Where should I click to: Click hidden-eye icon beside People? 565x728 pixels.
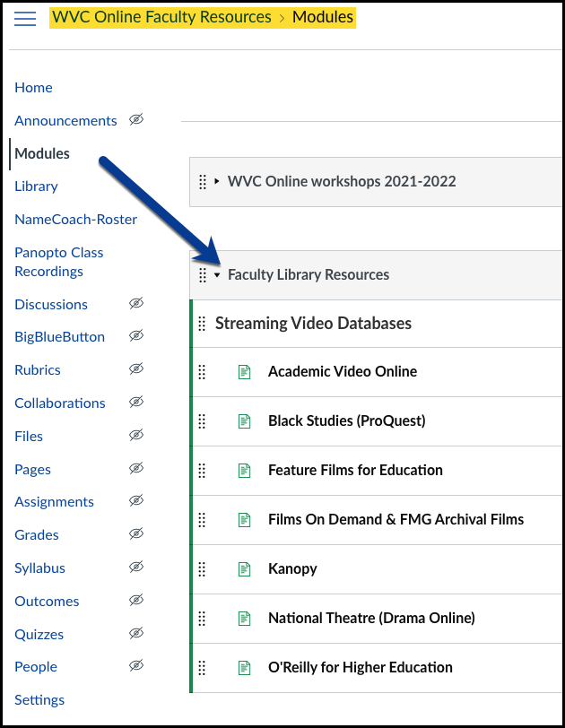[136, 665]
